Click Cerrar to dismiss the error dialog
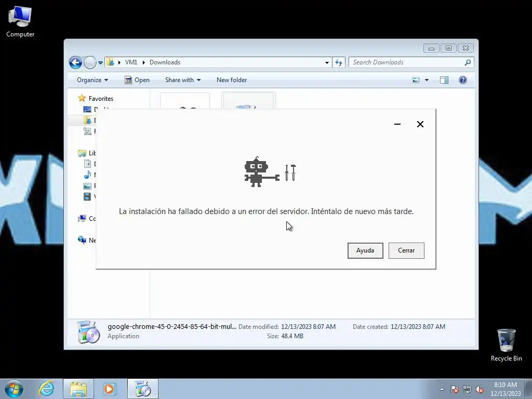The width and height of the screenshot is (532, 399). point(406,250)
